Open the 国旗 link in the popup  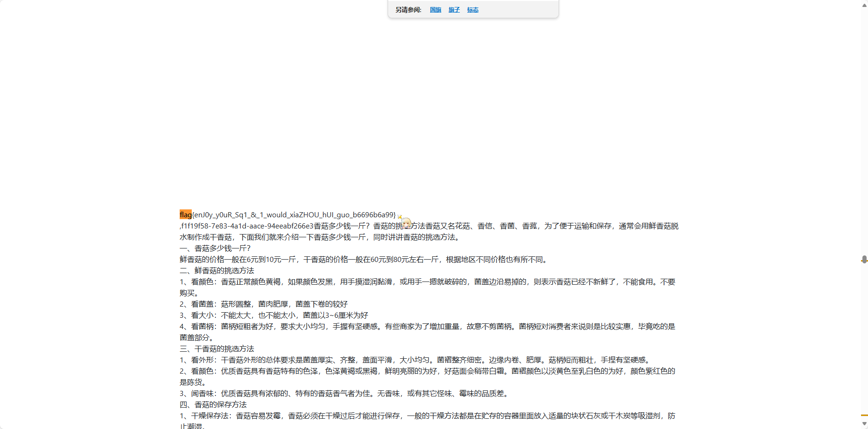coord(435,10)
